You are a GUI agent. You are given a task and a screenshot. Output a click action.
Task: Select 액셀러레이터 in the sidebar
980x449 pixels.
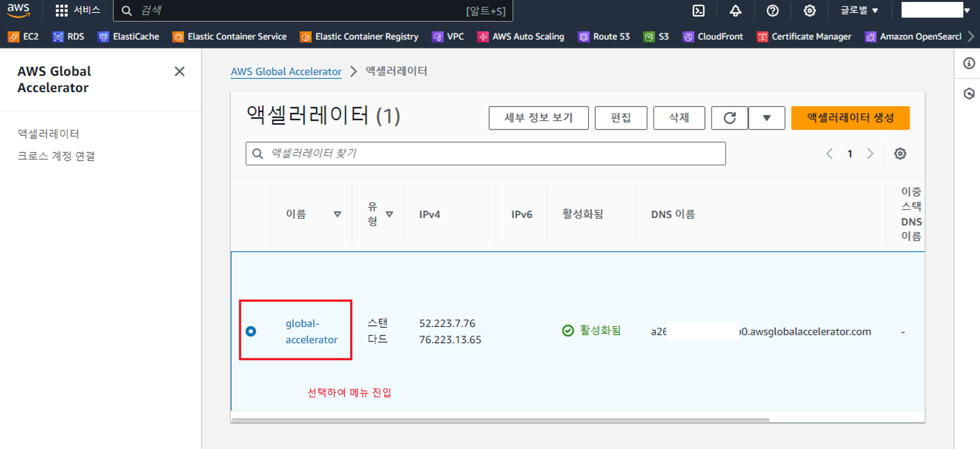pos(48,134)
